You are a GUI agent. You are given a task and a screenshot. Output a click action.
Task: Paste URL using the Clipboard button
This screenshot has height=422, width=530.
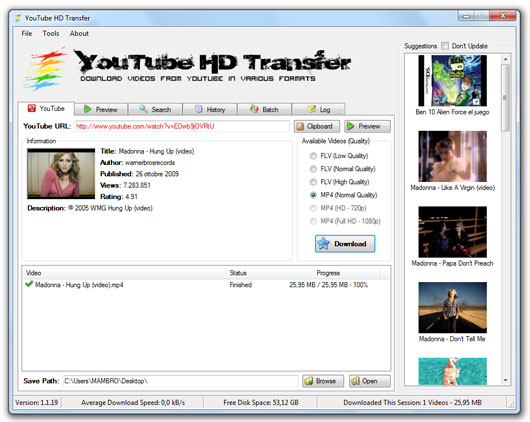317,126
